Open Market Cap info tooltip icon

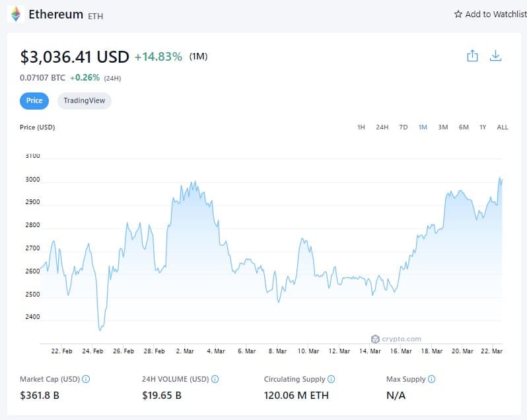click(x=86, y=379)
